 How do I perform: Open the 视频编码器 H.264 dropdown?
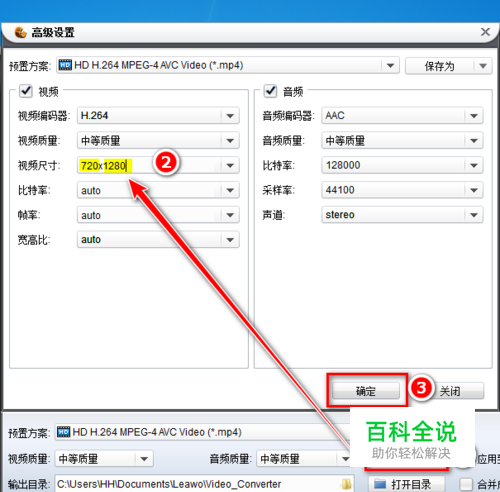tap(158, 116)
